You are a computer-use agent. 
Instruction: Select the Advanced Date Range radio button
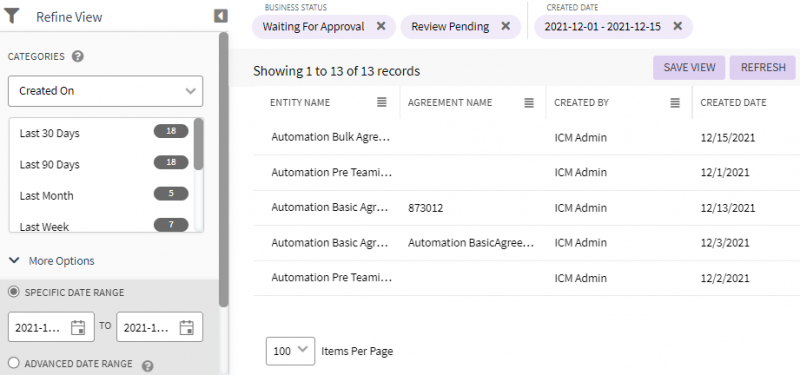click(14, 363)
